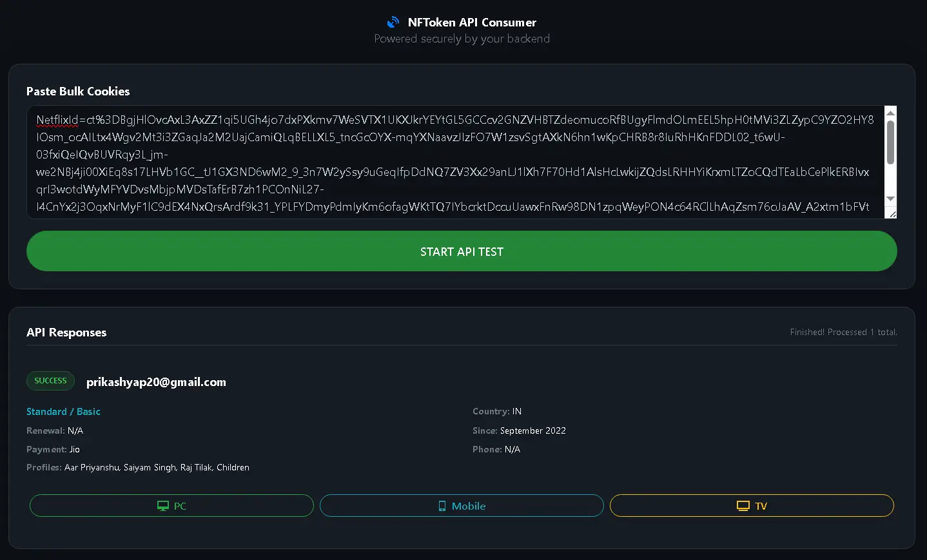This screenshot has width=927, height=560.
Task: Click the monitor icon in PC button
Action: [163, 506]
